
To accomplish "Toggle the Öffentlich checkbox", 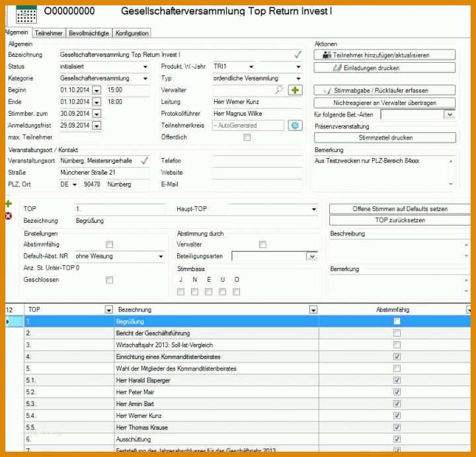I will [247, 138].
